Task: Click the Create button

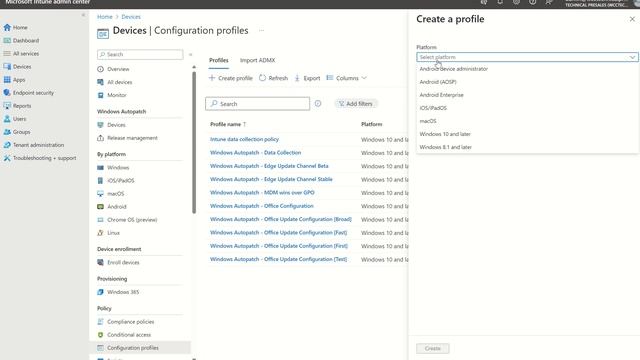Action: click(x=433, y=349)
